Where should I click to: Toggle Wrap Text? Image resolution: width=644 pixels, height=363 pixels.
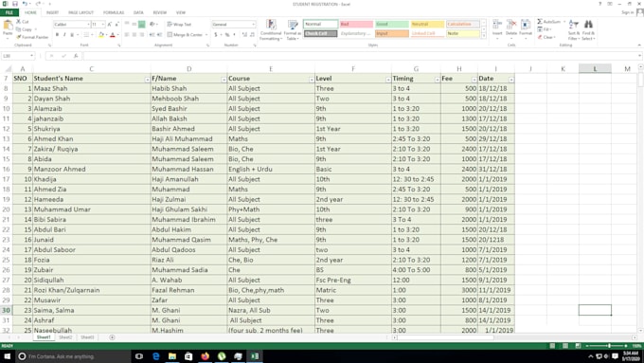click(x=179, y=25)
